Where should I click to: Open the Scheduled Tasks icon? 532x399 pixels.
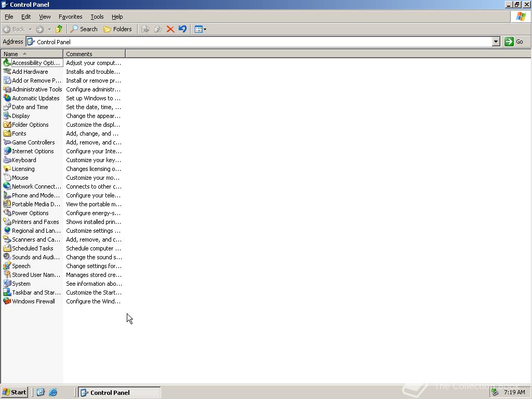(x=7, y=248)
